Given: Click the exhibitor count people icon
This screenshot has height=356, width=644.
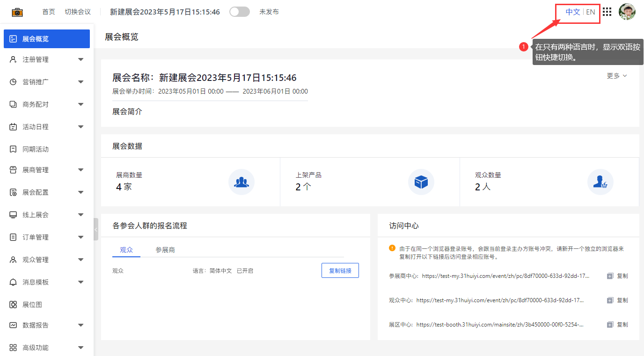Looking at the screenshot, I should coord(241,182).
